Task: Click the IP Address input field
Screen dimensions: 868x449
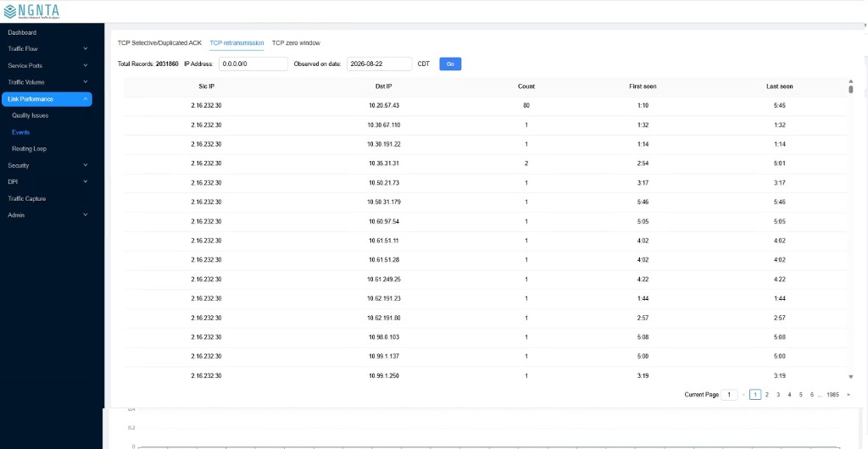Action: [253, 64]
